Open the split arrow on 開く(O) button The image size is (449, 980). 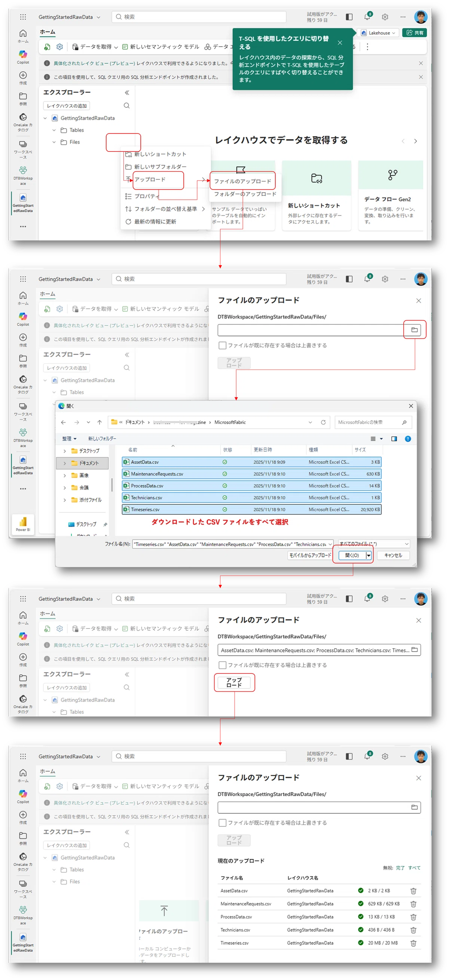point(369,556)
